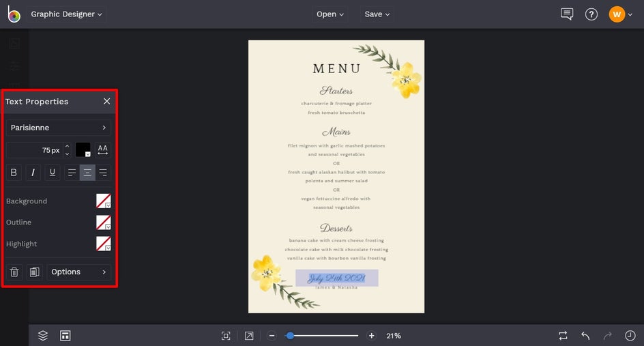This screenshot has height=346, width=644.
Task: Toggle italic formatting
Action: [x=33, y=173]
